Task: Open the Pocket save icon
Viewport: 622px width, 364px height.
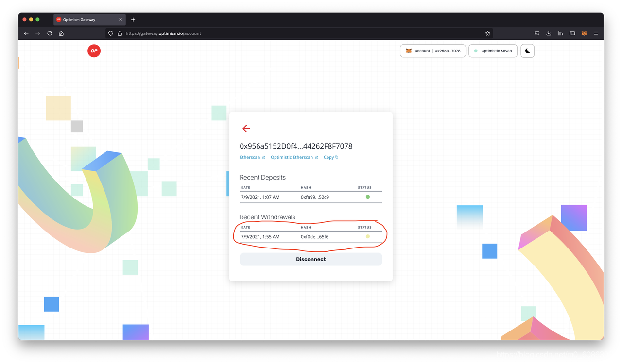Action: coord(537,33)
